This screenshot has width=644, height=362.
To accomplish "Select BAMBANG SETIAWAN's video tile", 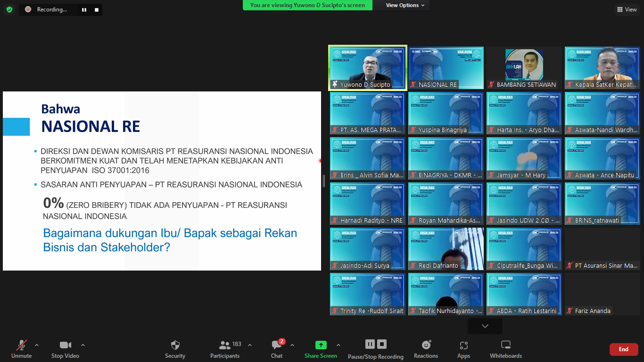I will point(524,67).
